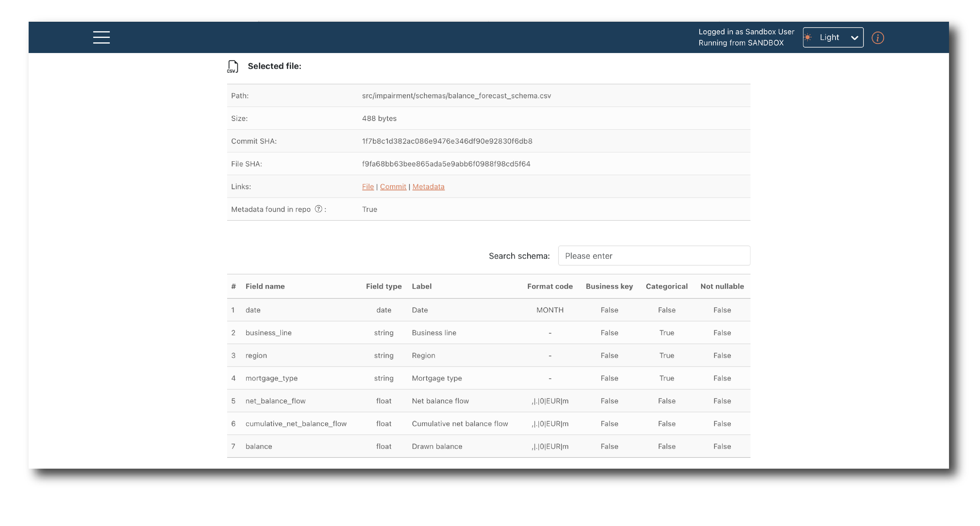Expand theme selector chevron arrow

[854, 38]
